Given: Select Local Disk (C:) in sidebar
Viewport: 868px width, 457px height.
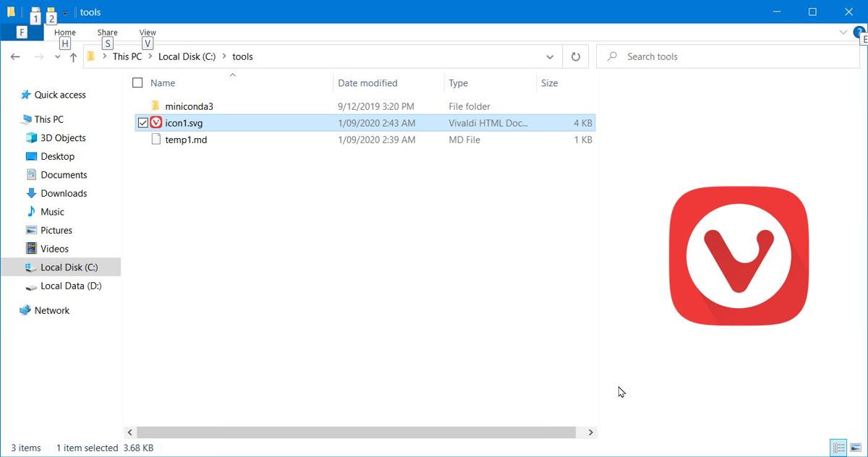Looking at the screenshot, I should pos(69,268).
